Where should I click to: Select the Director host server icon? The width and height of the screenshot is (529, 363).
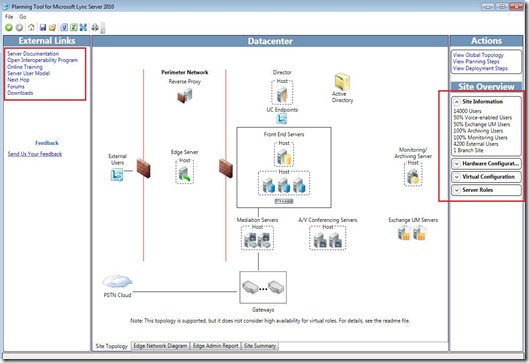[282, 94]
